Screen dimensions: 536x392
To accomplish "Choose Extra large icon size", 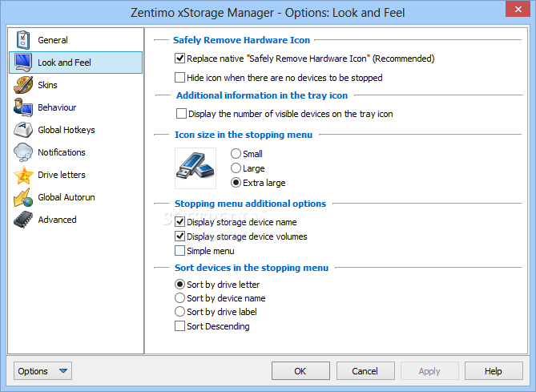I will pyautogui.click(x=236, y=183).
